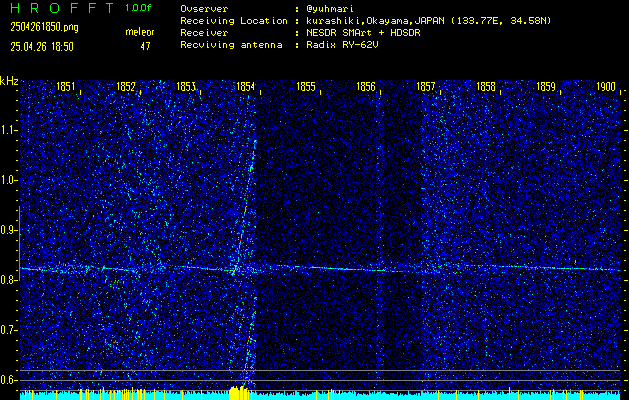
Task: Click the 1.1 kHz axis label
Action: coord(8,130)
